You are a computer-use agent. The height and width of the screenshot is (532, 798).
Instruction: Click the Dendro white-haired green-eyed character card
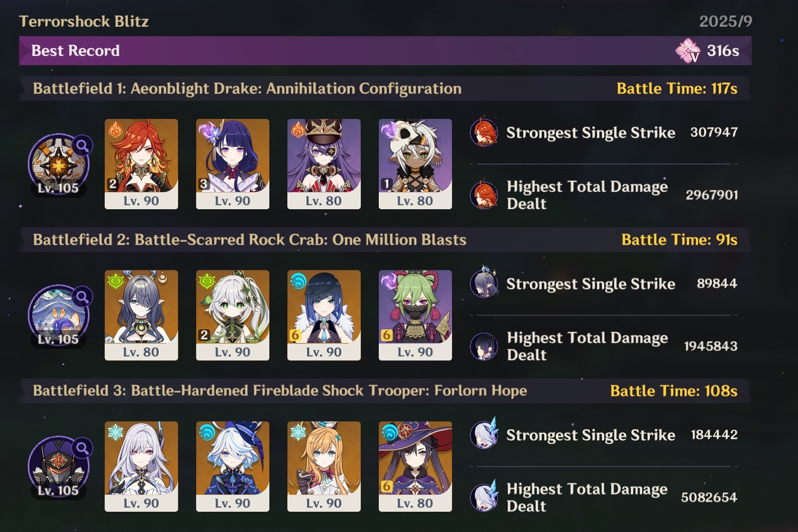[233, 315]
